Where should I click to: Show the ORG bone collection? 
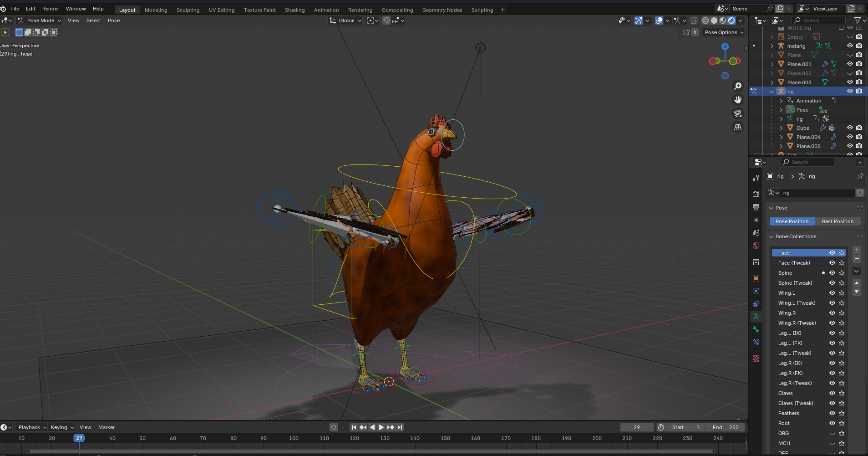click(x=832, y=433)
